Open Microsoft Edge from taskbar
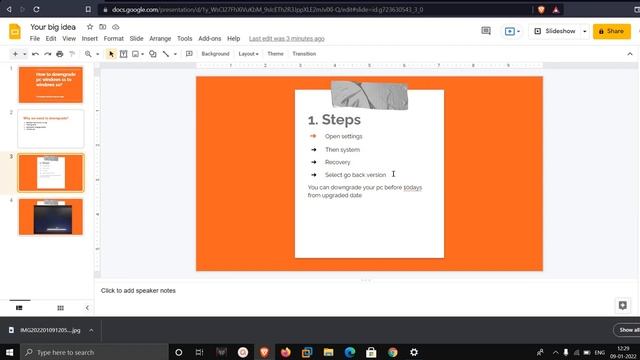 350,352
